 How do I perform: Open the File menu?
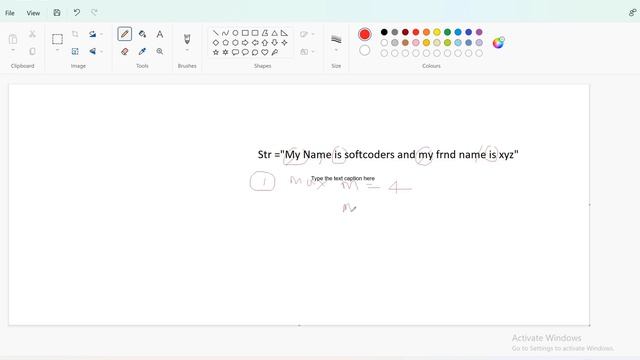[x=10, y=13]
